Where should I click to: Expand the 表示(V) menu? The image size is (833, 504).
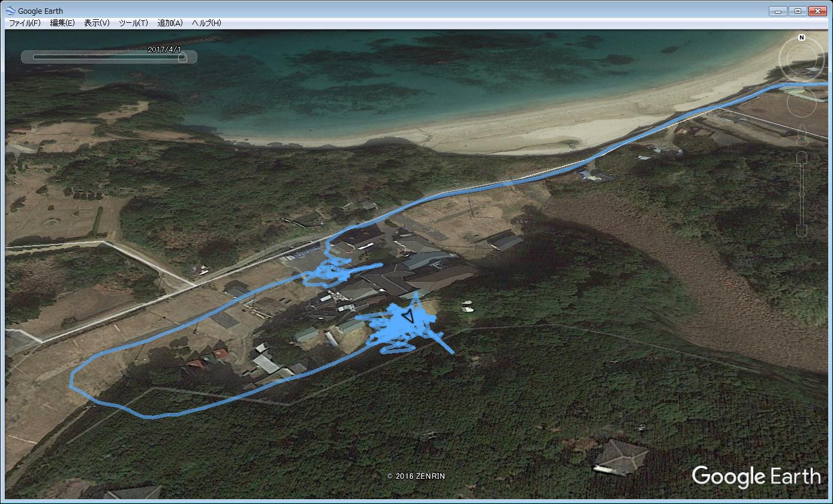click(97, 23)
